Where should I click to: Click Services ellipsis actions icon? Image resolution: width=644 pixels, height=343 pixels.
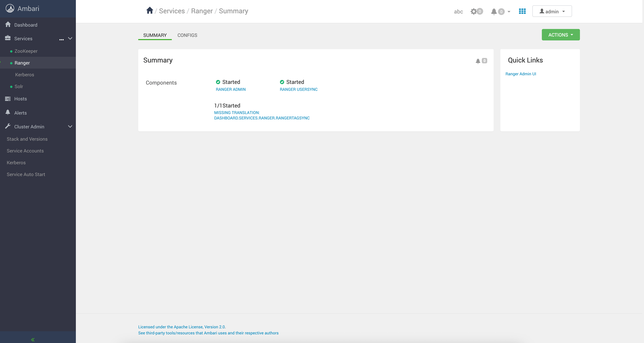point(62,39)
